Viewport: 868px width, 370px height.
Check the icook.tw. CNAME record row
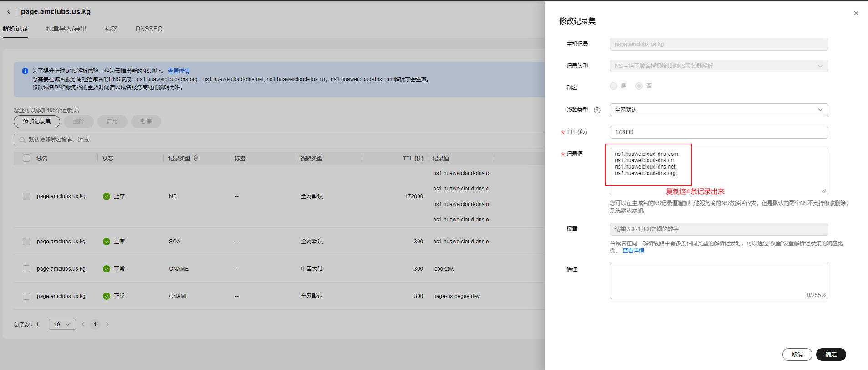pyautogui.click(x=26, y=269)
